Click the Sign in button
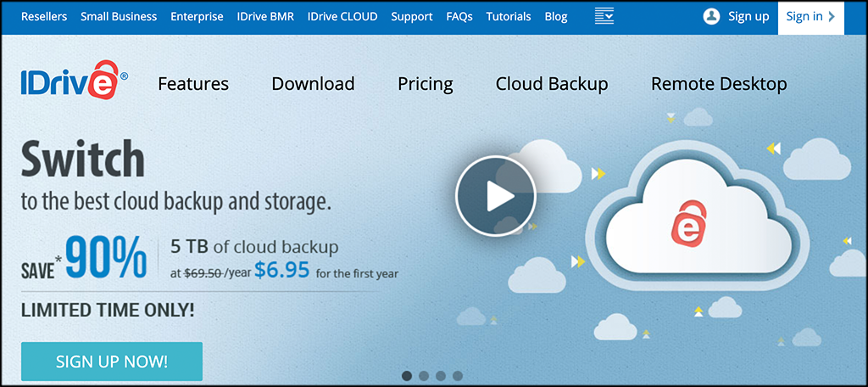 point(810,16)
